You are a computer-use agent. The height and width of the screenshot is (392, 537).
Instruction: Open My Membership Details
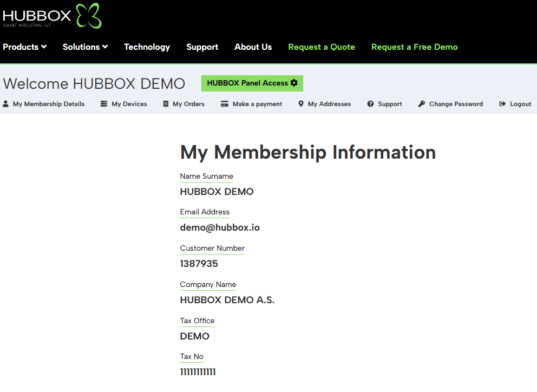[x=44, y=104]
